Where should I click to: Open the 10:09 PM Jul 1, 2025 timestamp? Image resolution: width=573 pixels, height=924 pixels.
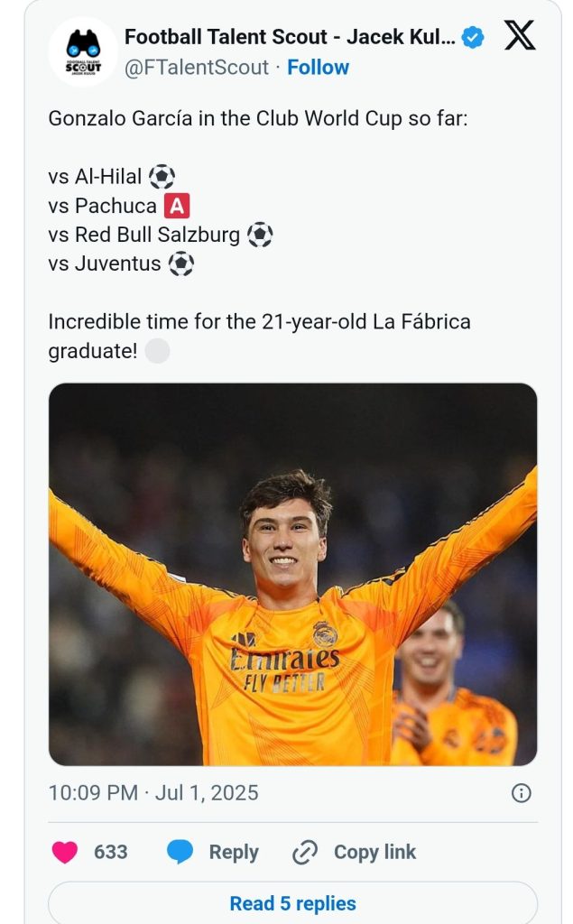pos(153,793)
